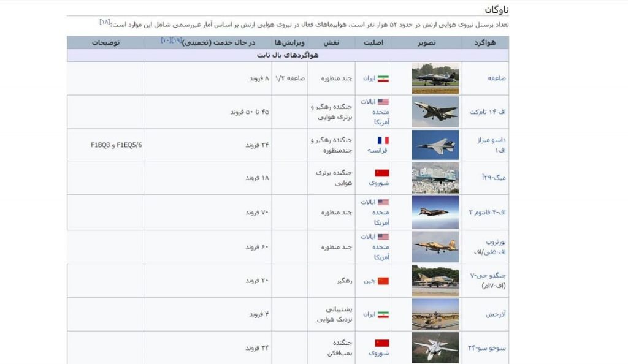
Task: Click the China flag icon in the چنگدو جی-۷ row
Action: (x=383, y=281)
